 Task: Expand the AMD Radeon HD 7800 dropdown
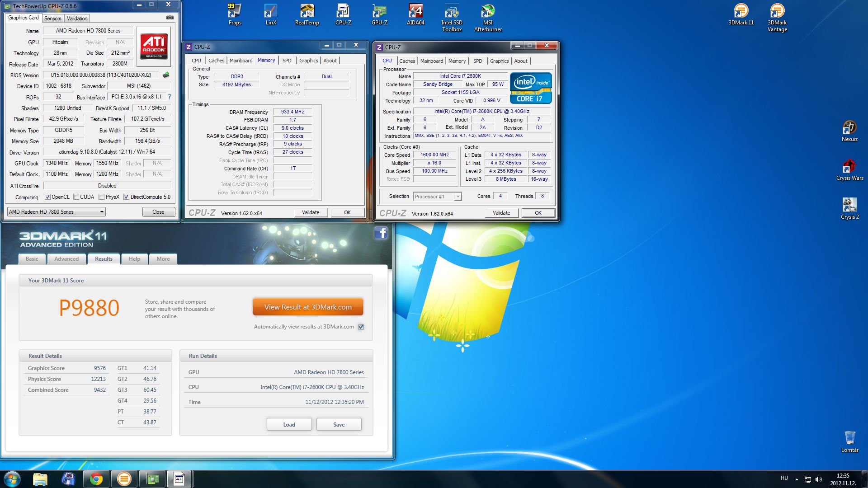pyautogui.click(x=102, y=211)
